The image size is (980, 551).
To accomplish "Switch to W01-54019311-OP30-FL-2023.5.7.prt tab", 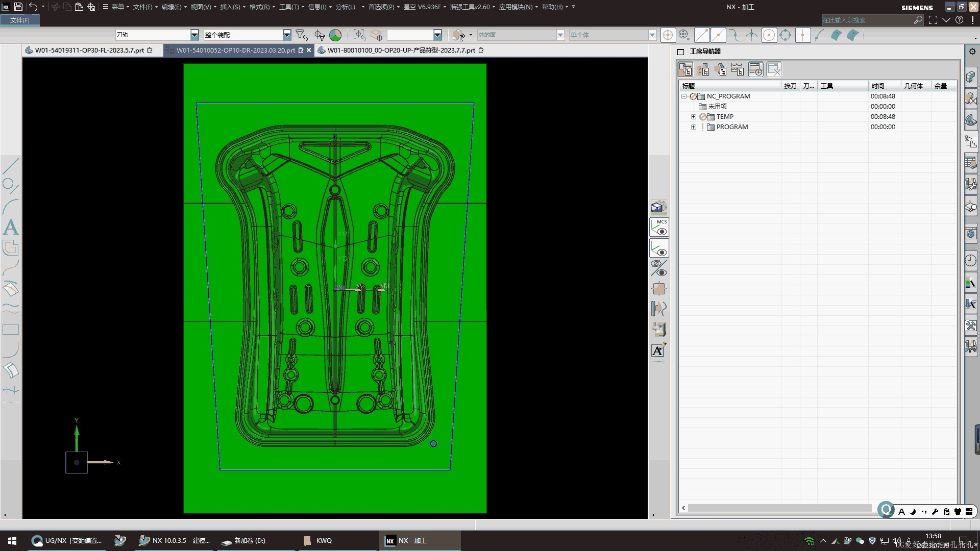I will point(89,50).
